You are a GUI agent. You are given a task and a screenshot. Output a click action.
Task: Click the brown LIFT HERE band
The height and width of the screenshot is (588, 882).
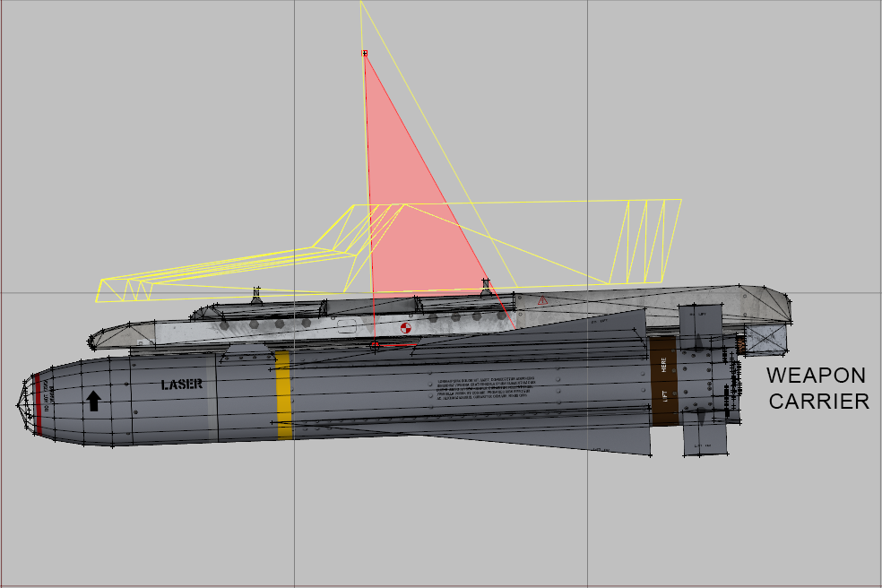click(663, 381)
